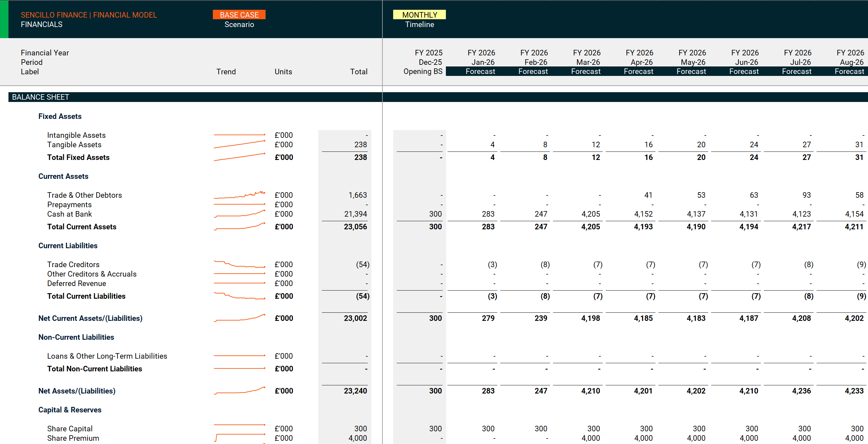
Task: Click the Trade & Other Debtors sparkline
Action: click(x=239, y=195)
